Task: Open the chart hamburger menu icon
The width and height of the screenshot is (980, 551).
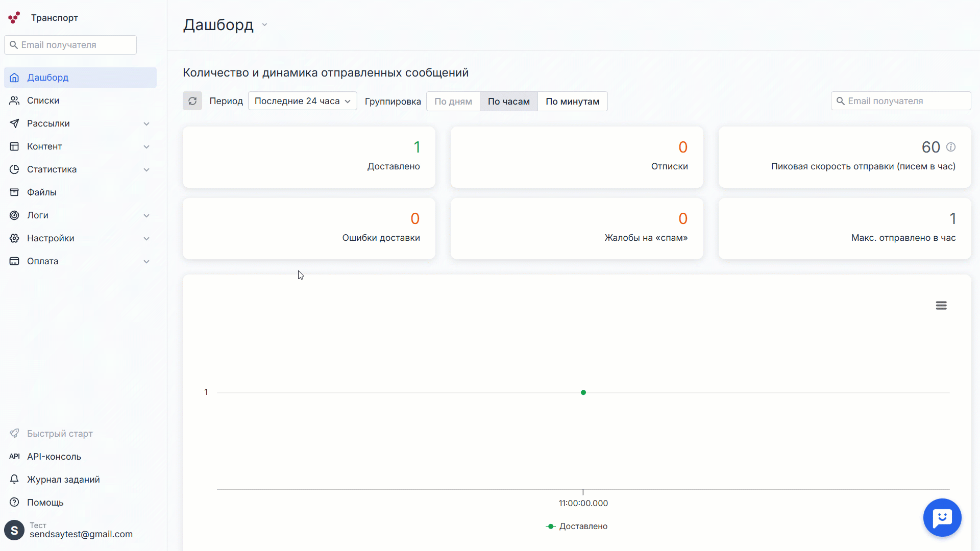Action: pyautogui.click(x=941, y=305)
